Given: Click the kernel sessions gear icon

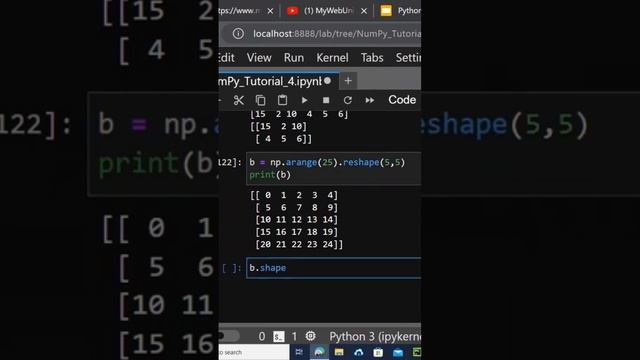Looking at the screenshot, I should pos(311,336).
